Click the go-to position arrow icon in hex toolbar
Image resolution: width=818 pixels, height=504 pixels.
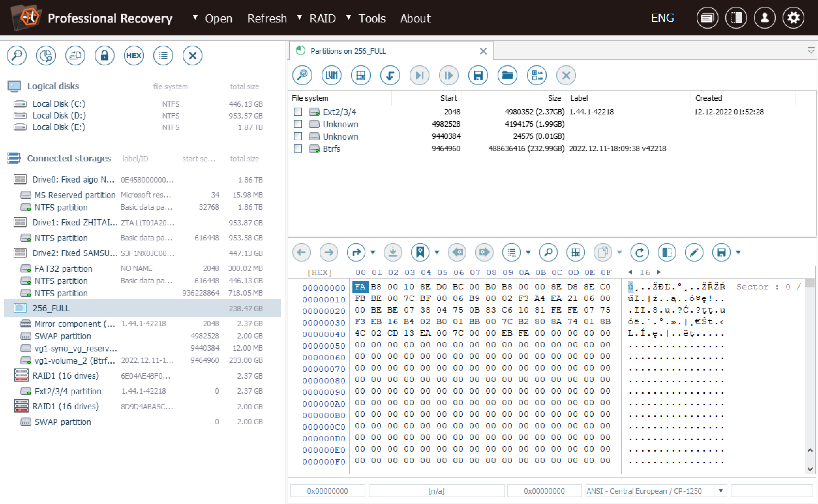pos(356,252)
